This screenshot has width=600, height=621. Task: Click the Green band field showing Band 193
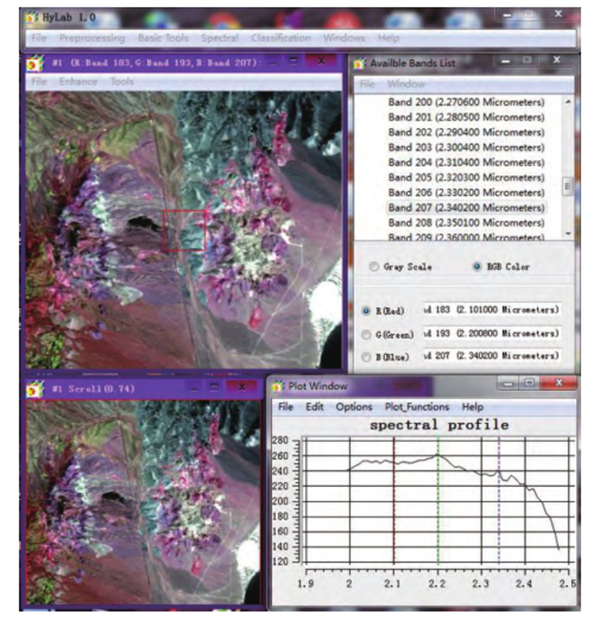coord(491,333)
